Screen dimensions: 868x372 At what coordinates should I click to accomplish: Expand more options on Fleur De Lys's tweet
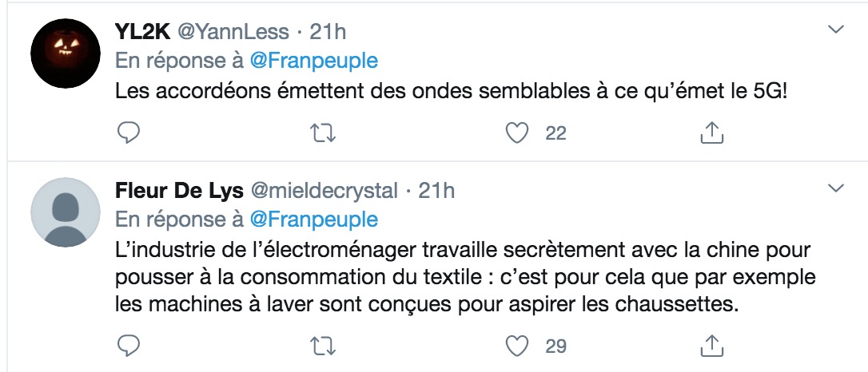(x=835, y=188)
